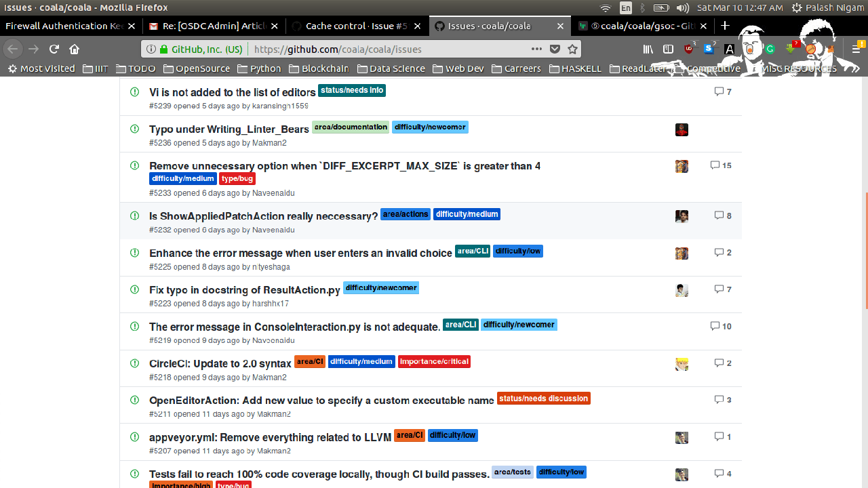868x488 pixels.
Task: Click the difficulty/newcomer label on ResultAction.py issue
Action: pos(380,287)
